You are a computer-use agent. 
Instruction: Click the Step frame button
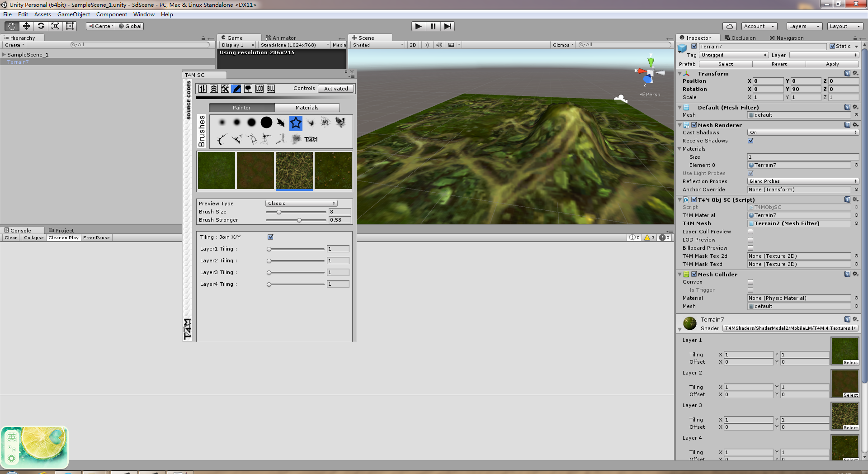pos(448,26)
